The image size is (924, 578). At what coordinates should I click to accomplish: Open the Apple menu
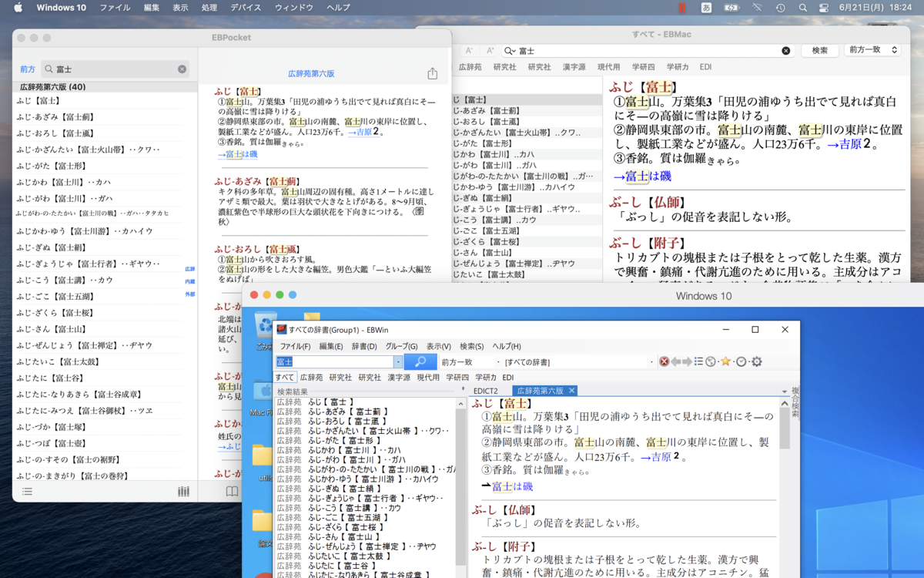[x=18, y=8]
